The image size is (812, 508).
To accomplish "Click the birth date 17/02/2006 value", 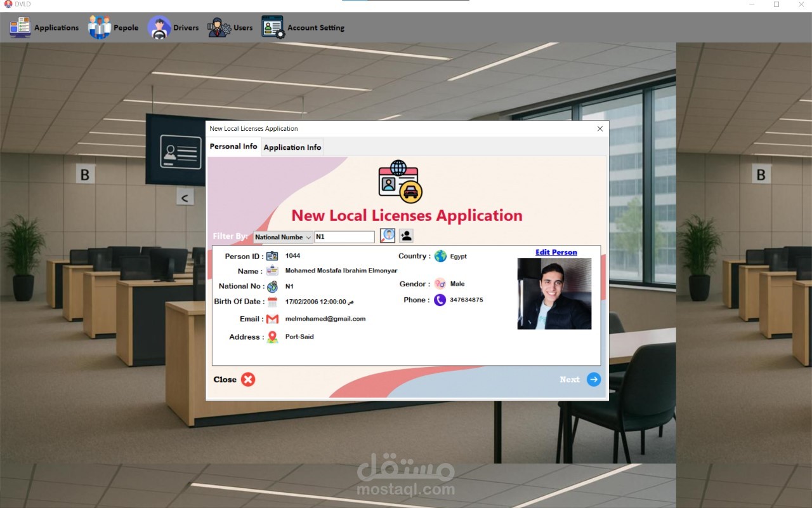I will click(319, 302).
